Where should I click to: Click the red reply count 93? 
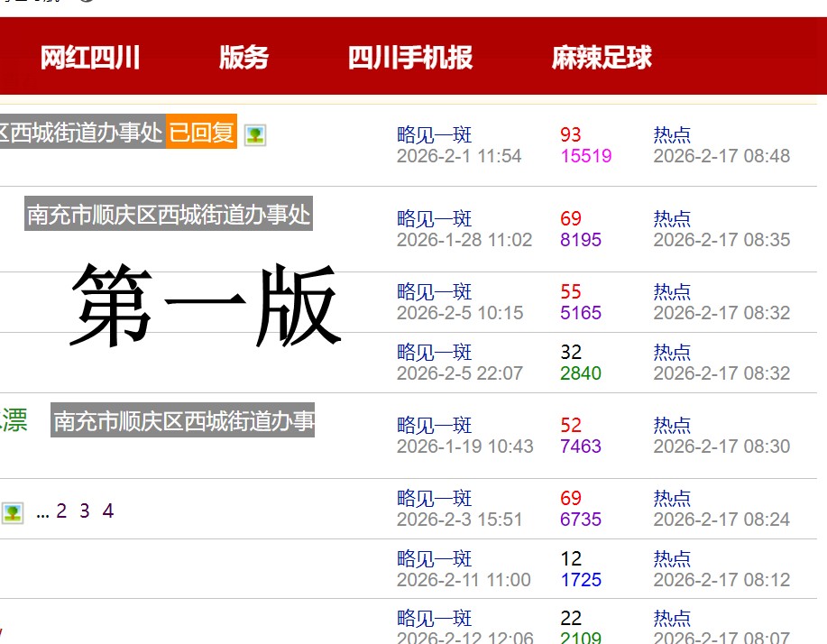pyautogui.click(x=570, y=135)
